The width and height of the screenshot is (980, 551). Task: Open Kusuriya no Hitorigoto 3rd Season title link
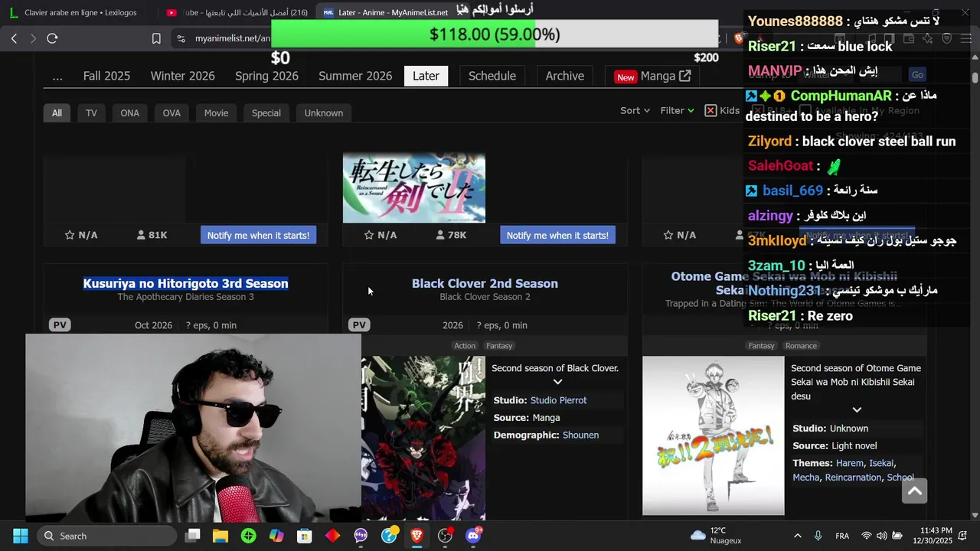[x=185, y=283]
